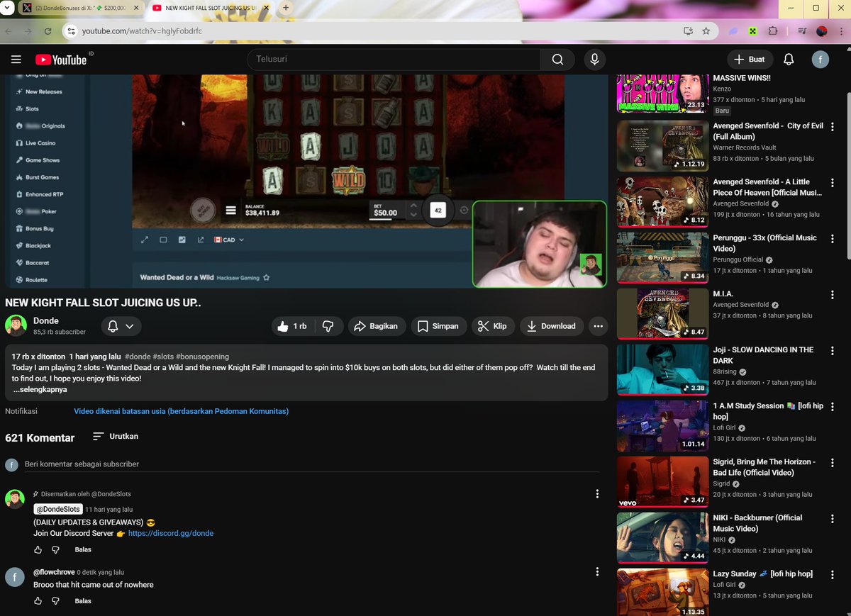Screen dimensions: 851x616
Task: Open the install/cast icon in address bar
Action: (688, 31)
